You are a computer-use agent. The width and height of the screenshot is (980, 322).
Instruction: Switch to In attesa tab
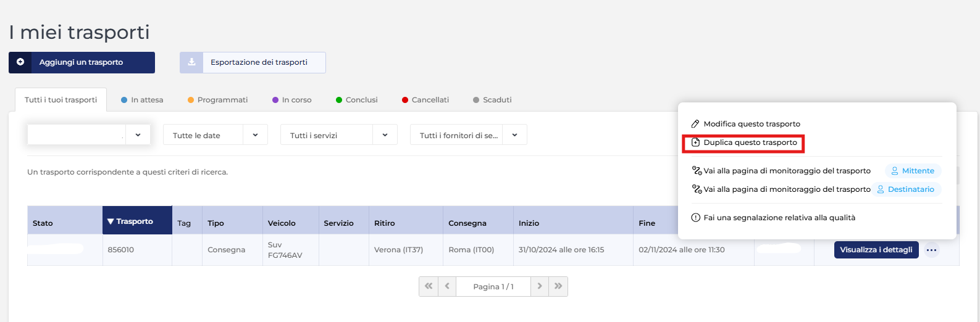tap(142, 100)
